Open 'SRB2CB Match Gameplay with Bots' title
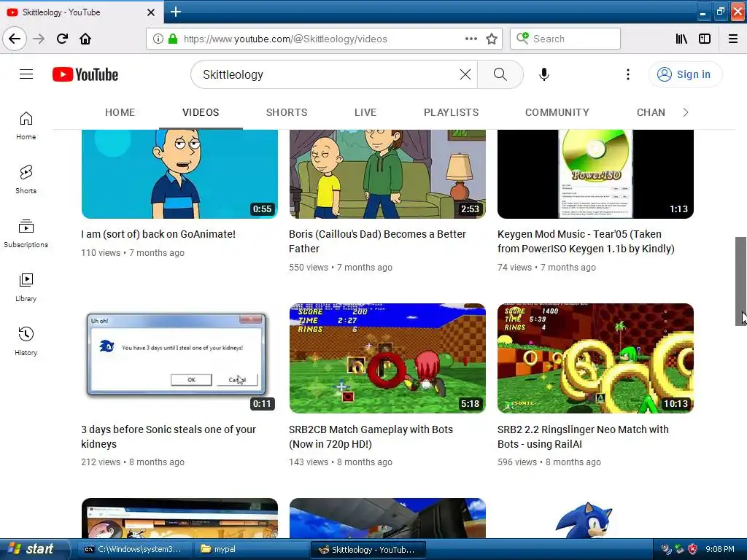This screenshot has height=560, width=747. click(x=371, y=437)
